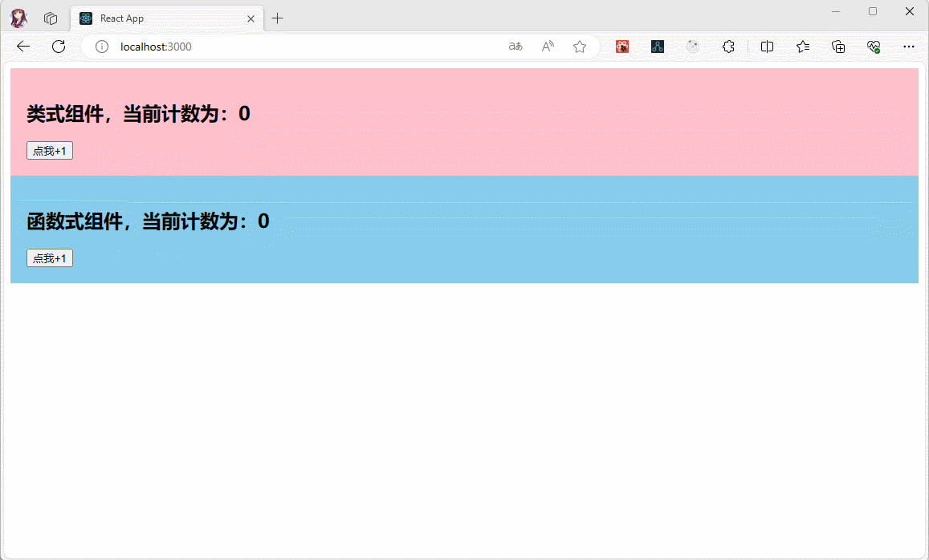Open the Favorites list panel

pos(803,47)
